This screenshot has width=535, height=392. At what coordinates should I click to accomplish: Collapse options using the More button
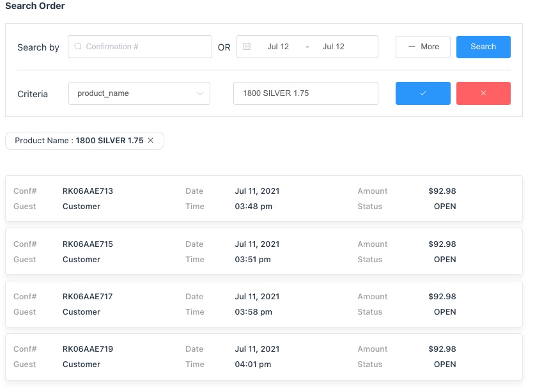point(423,47)
